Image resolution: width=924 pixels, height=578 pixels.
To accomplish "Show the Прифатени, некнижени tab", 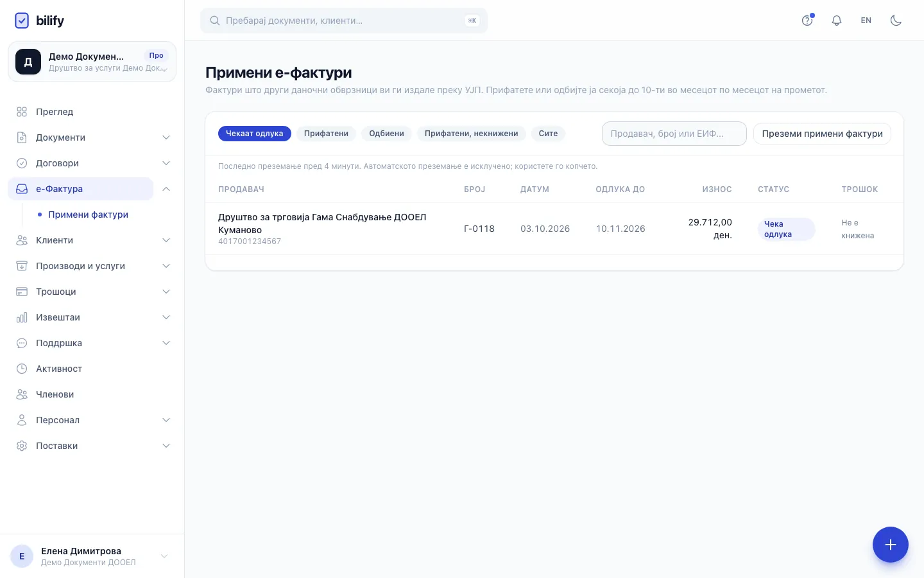I will 472,134.
